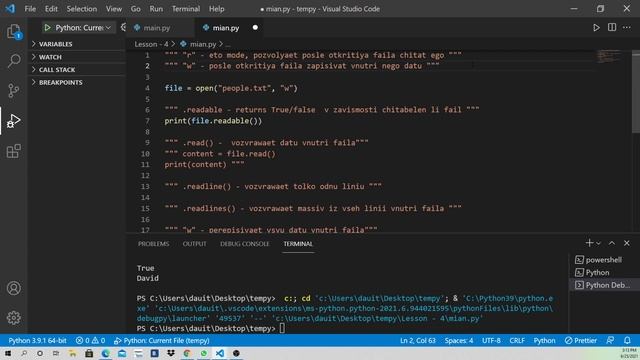Image resolution: width=640 pixels, height=360 pixels.
Task: Click errors and warnings count in status bar
Action: (90, 340)
